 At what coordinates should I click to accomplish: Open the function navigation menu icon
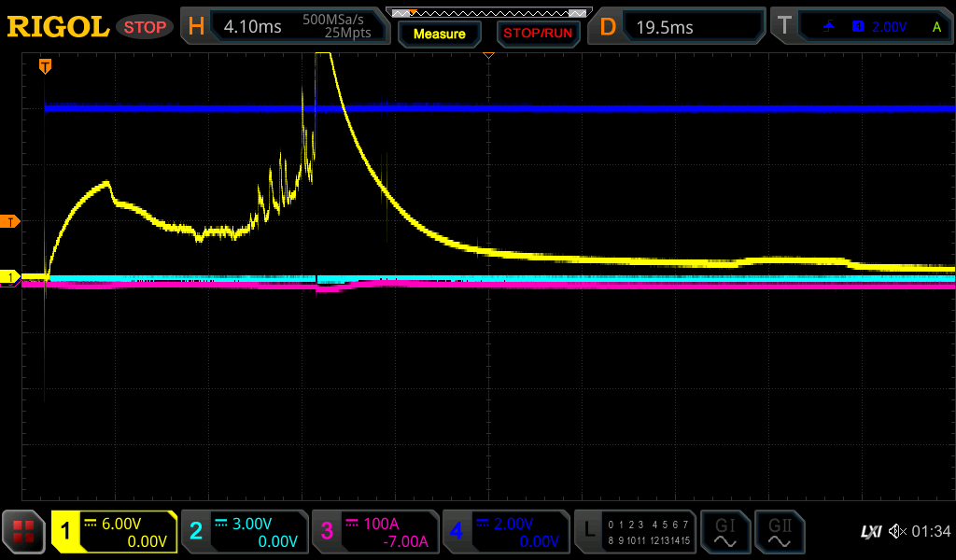pos(24,532)
